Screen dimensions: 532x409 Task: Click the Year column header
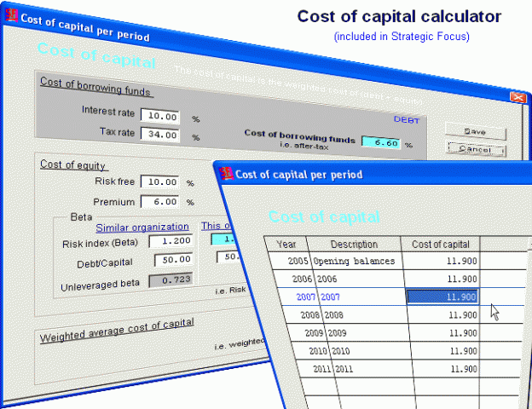point(286,244)
